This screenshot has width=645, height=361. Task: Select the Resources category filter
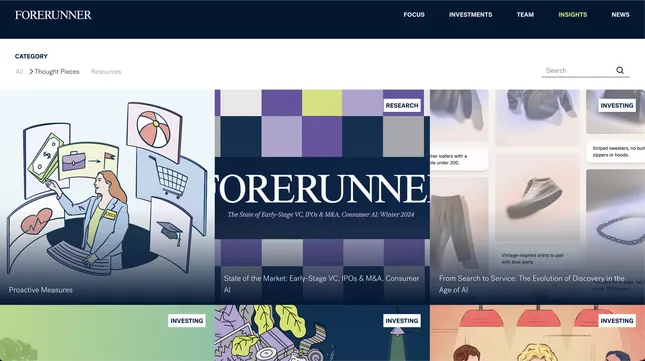click(106, 72)
